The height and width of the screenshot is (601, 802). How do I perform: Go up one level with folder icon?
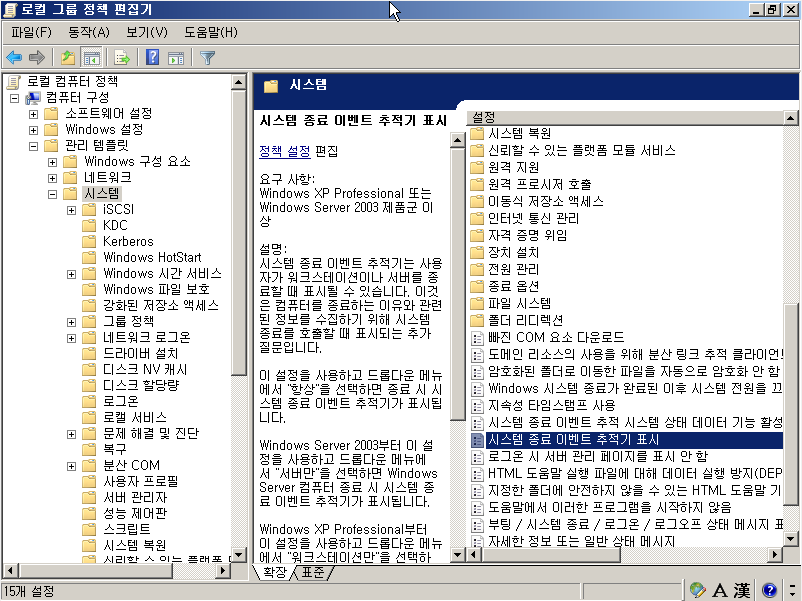68,58
